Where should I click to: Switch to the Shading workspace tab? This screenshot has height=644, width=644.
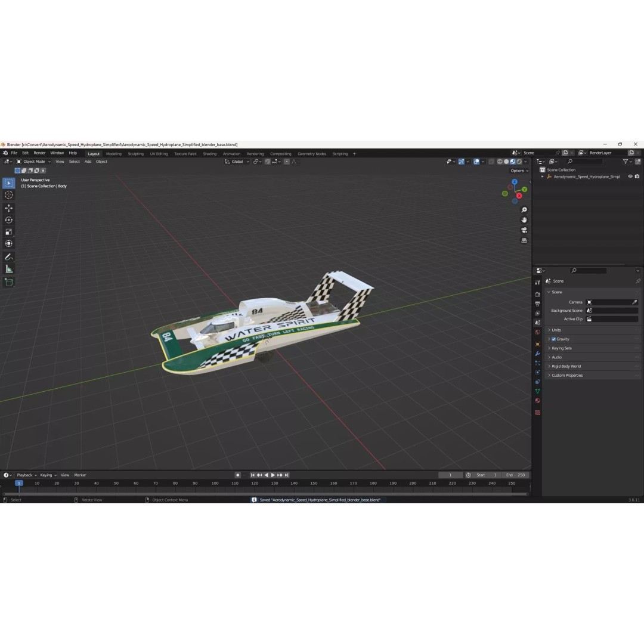click(x=209, y=154)
